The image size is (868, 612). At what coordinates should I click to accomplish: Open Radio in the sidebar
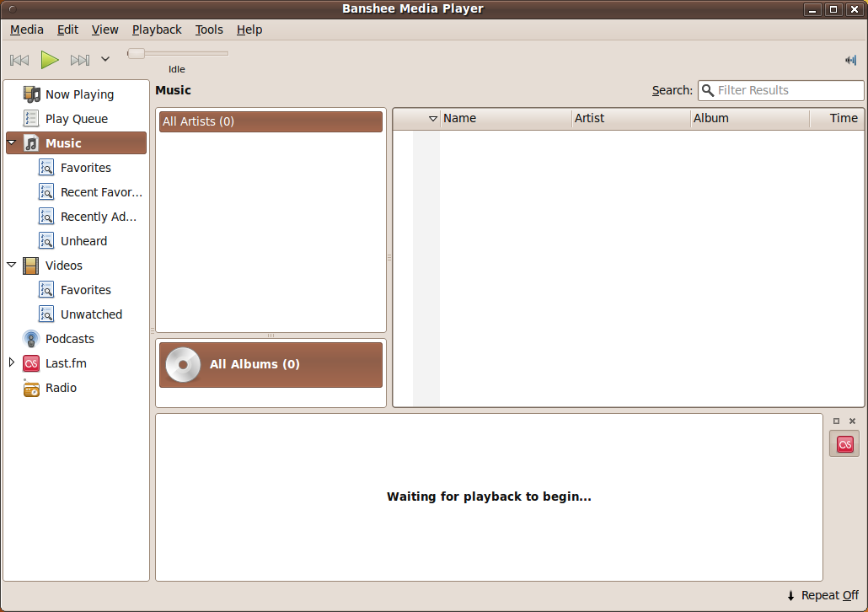[x=61, y=388]
